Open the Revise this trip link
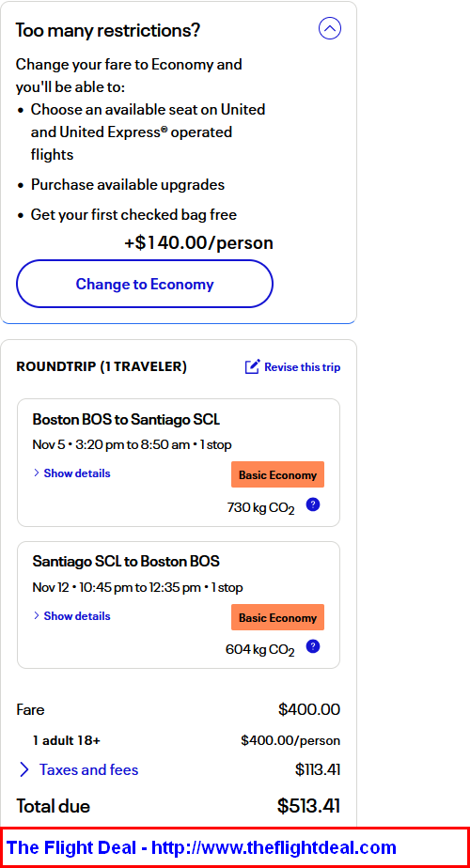470x868 pixels. (x=302, y=367)
